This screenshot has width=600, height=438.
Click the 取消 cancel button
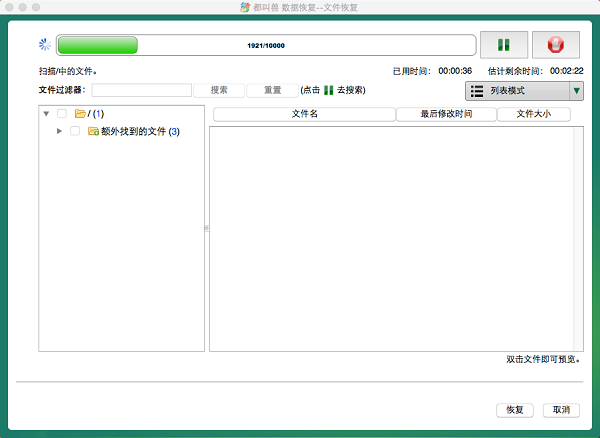tap(561, 410)
